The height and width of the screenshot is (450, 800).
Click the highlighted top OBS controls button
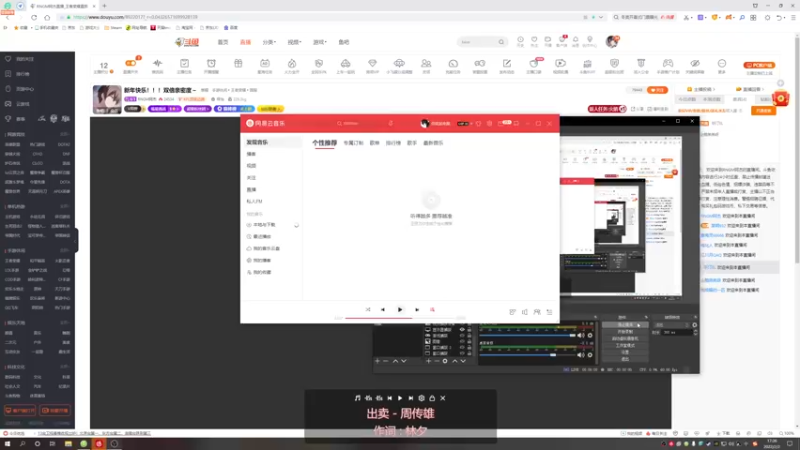pos(625,324)
